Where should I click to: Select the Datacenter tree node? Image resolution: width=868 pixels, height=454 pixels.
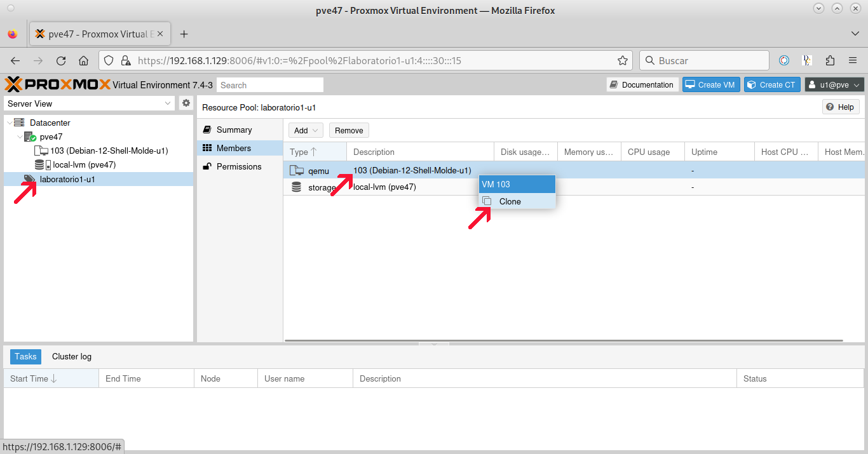(x=50, y=123)
